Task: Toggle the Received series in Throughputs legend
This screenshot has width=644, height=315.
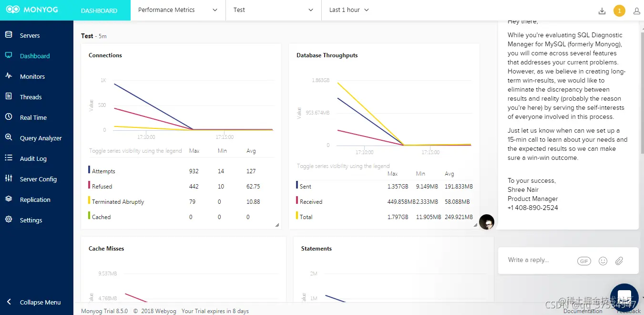Action: click(309, 201)
